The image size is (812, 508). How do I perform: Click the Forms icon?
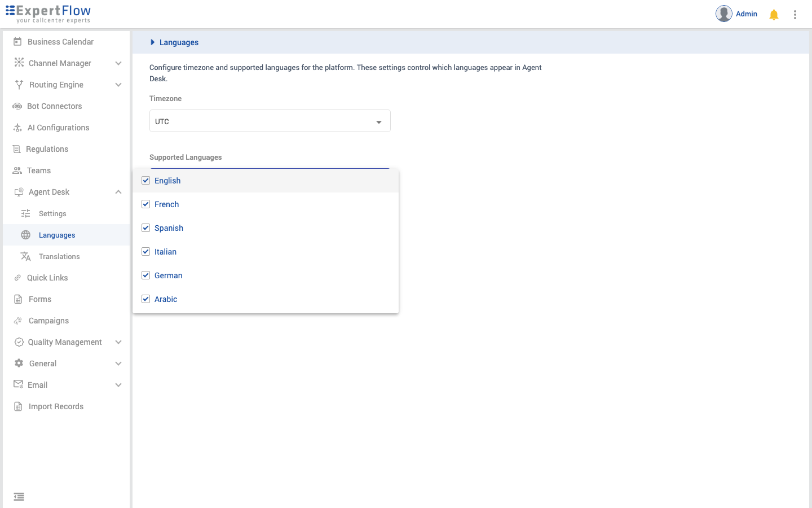coord(18,299)
